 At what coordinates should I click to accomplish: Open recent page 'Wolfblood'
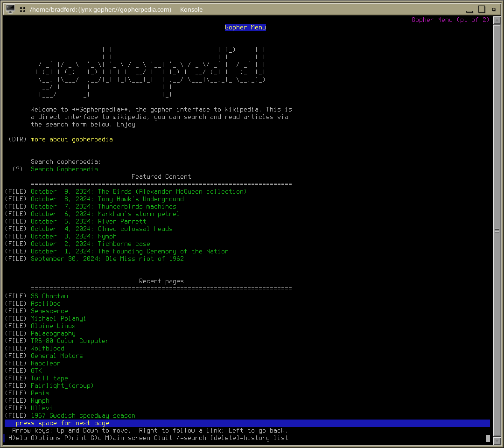point(47,349)
